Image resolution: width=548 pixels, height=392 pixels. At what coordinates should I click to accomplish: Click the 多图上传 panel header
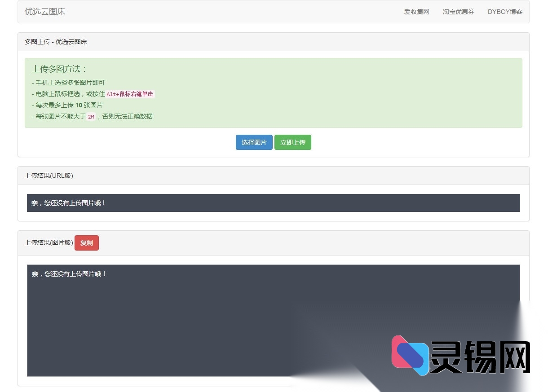(x=56, y=42)
